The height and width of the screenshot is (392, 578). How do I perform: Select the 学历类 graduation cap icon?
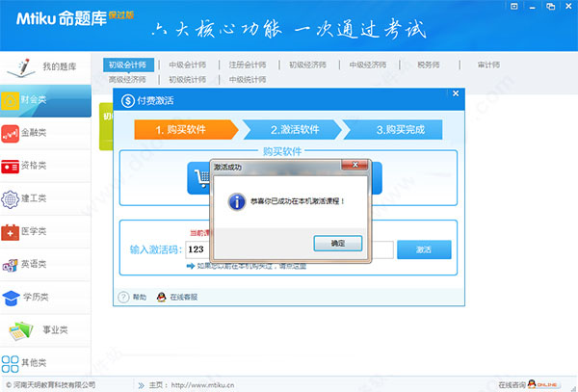[11, 298]
